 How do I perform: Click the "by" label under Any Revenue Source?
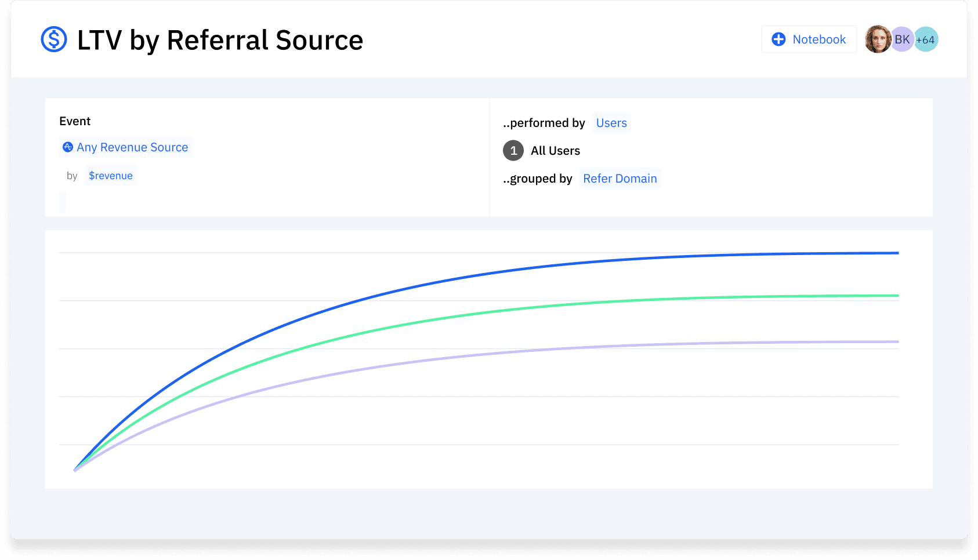pyautogui.click(x=72, y=175)
